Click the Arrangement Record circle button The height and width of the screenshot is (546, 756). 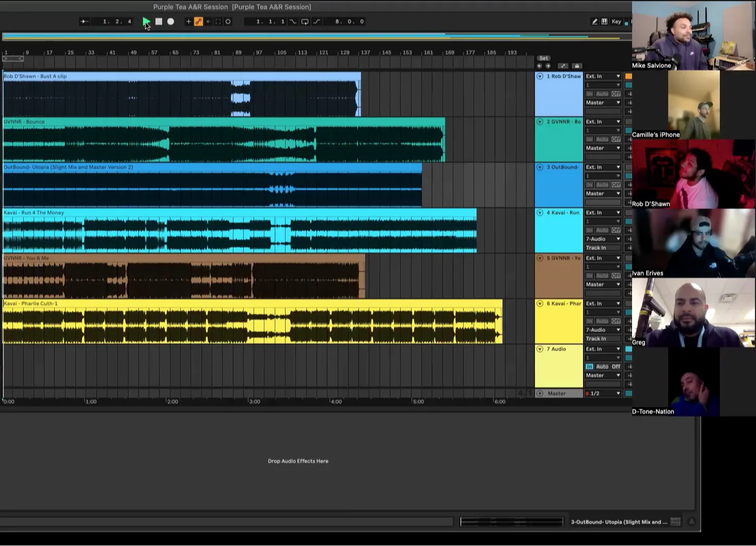(171, 22)
